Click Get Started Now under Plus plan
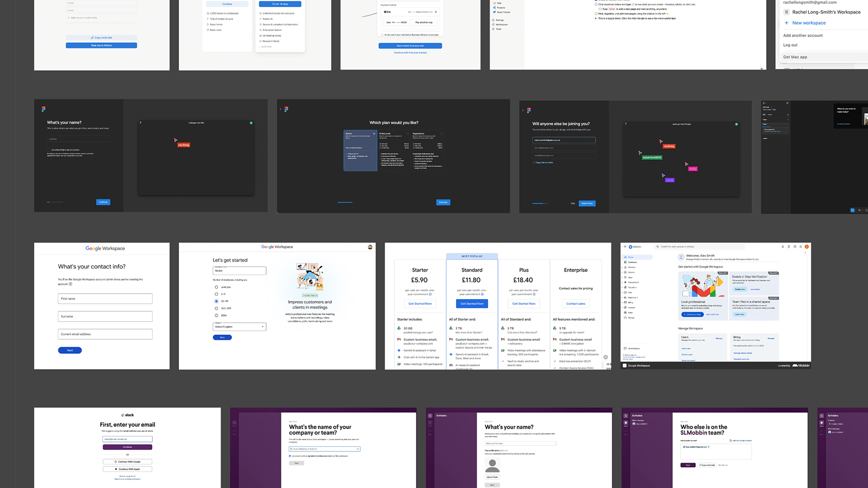Viewport: 868px width, 488px height. point(524,304)
